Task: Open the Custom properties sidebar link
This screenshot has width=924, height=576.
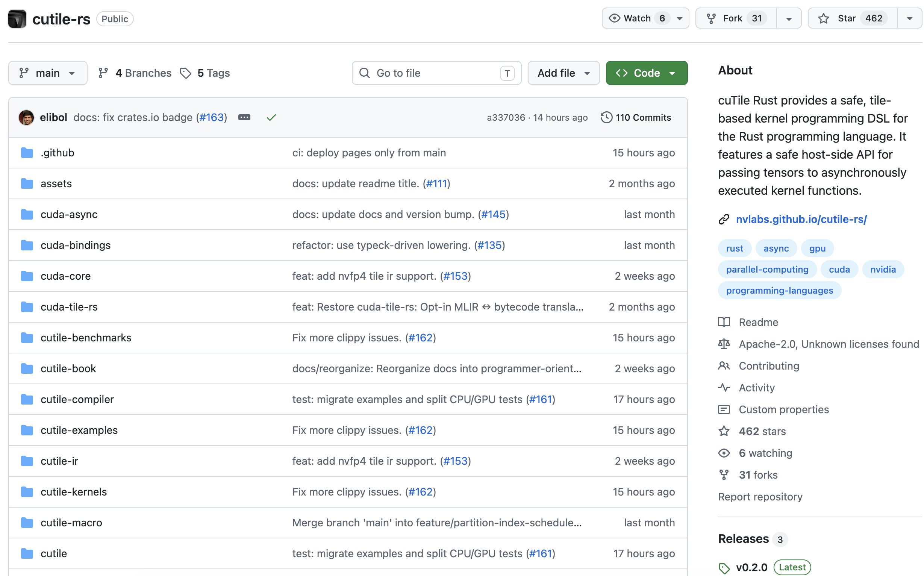Action: tap(784, 409)
